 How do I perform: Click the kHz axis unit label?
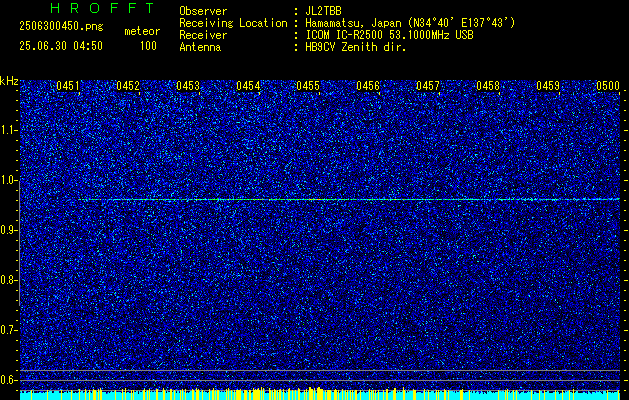click(x=9, y=81)
